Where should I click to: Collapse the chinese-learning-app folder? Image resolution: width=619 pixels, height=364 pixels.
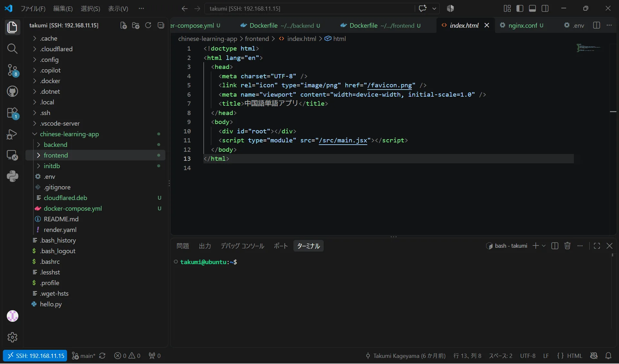(95, 134)
